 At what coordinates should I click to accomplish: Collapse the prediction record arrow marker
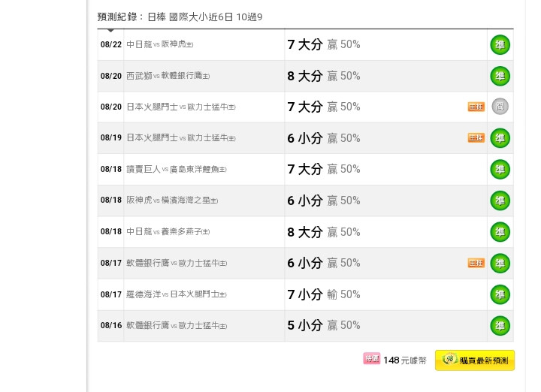tap(110, 30)
